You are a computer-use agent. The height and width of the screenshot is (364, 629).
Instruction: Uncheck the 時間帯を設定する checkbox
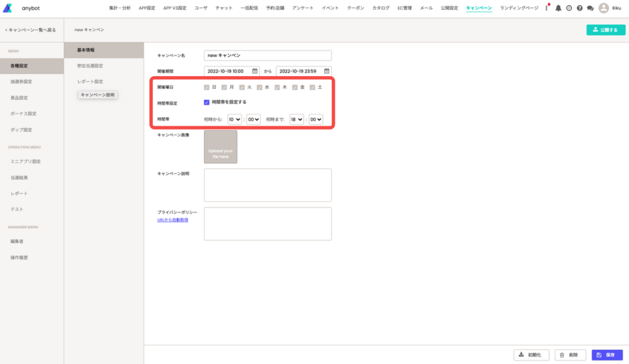click(207, 103)
